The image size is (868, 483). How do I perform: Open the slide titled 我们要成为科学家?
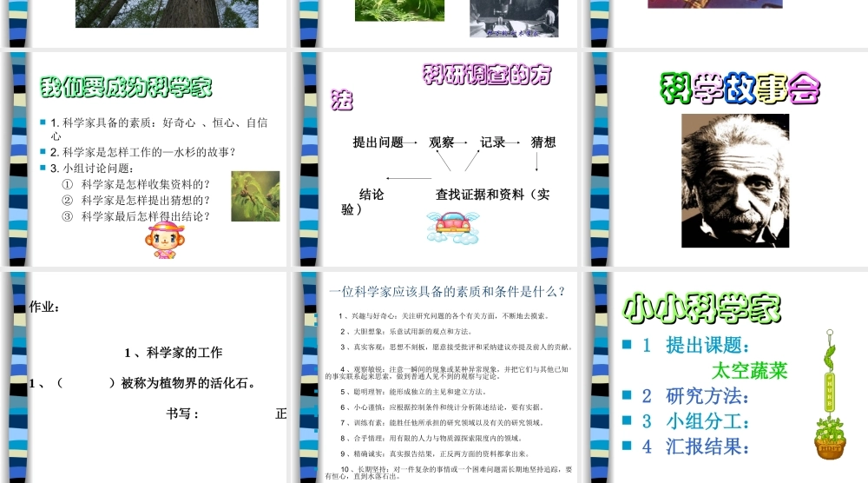[x=144, y=159]
